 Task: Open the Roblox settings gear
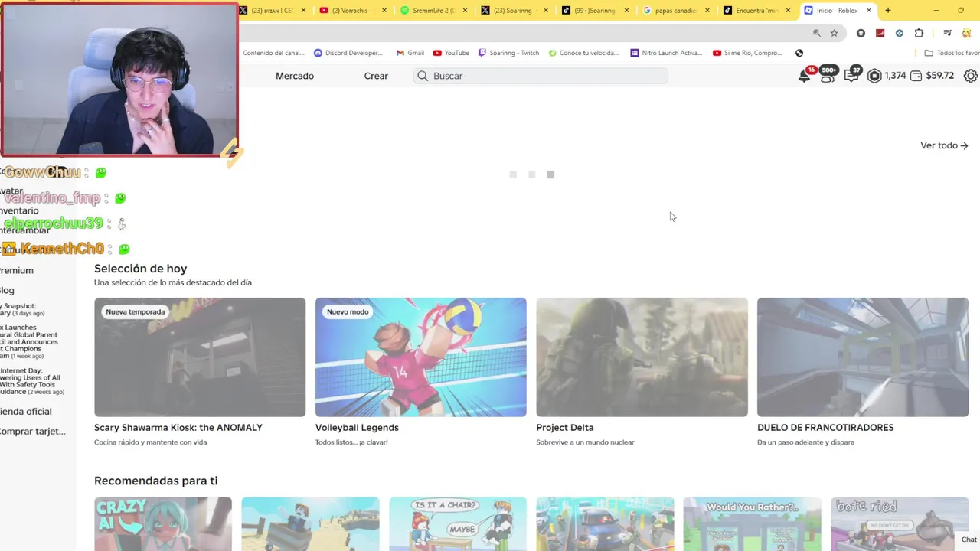pyautogui.click(x=971, y=76)
